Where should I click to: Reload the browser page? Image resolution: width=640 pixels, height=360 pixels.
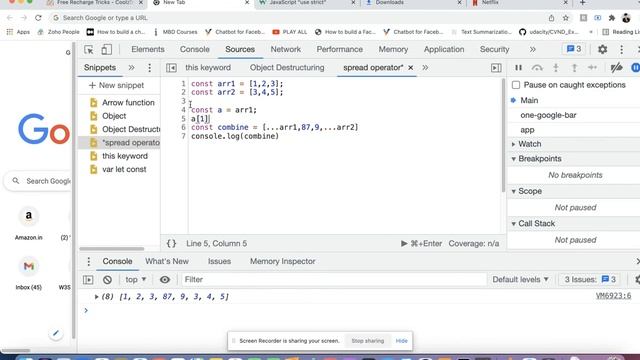[x=38, y=18]
